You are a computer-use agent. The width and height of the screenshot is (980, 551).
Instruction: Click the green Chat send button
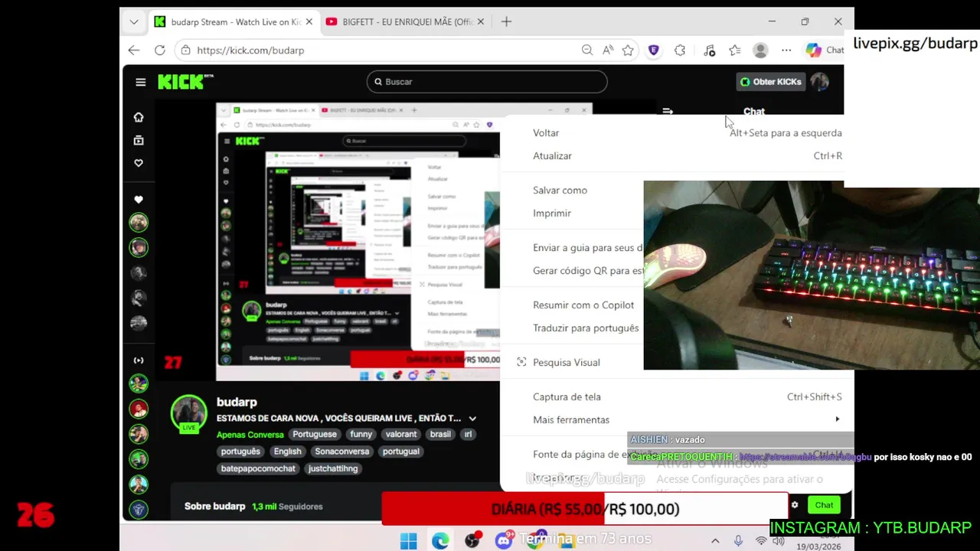(x=824, y=505)
